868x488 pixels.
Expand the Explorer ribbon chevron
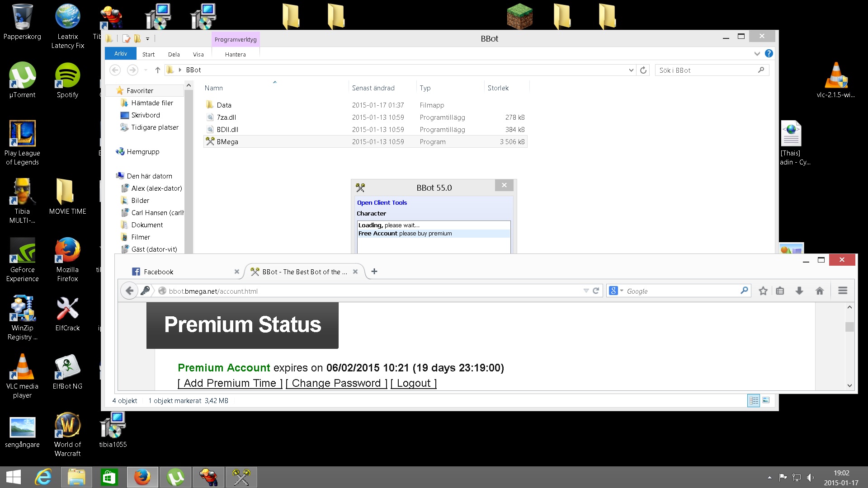click(757, 54)
